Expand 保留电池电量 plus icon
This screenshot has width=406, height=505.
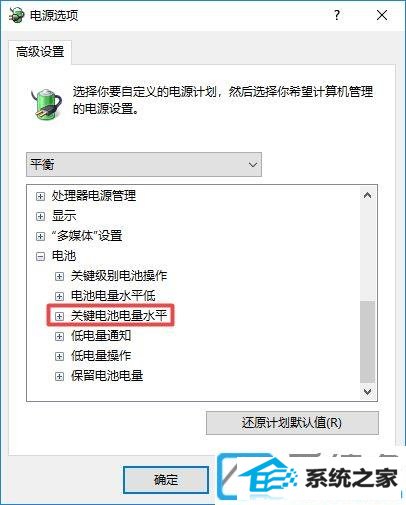tap(59, 376)
